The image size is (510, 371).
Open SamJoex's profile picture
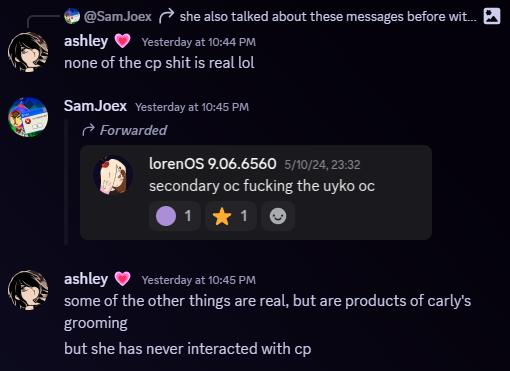coord(28,117)
